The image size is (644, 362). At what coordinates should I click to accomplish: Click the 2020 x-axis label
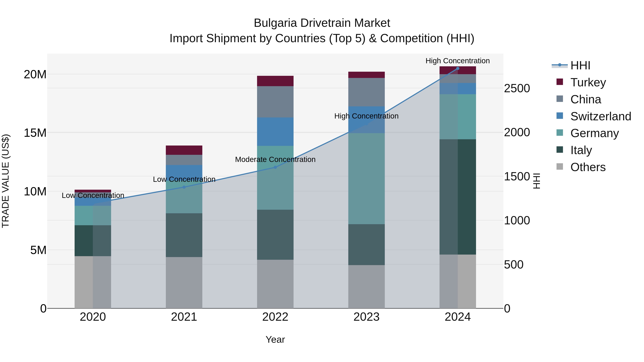pyautogui.click(x=93, y=317)
